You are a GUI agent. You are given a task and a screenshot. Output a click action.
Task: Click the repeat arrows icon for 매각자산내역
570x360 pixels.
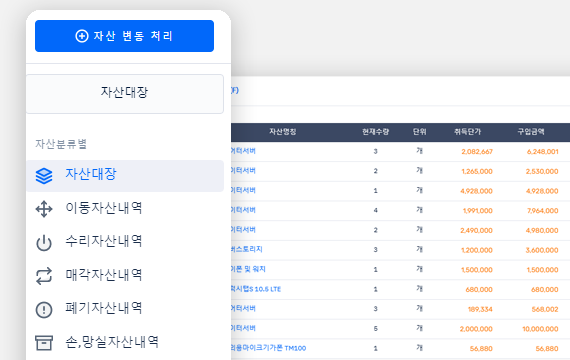pos(44,276)
